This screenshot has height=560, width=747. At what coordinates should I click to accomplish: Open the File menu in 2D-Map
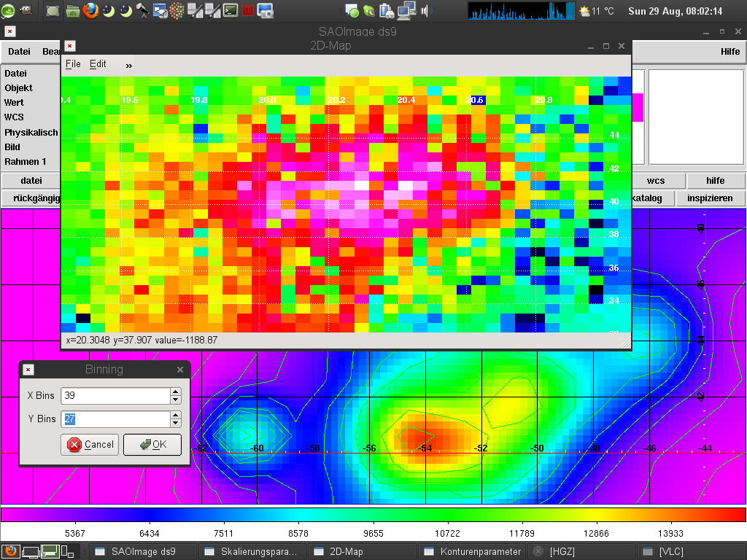[73, 64]
